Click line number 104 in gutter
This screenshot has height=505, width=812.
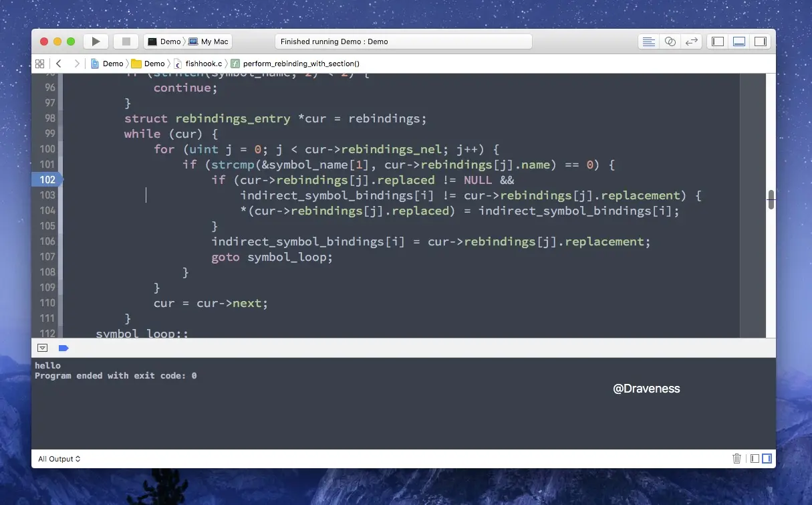(47, 211)
